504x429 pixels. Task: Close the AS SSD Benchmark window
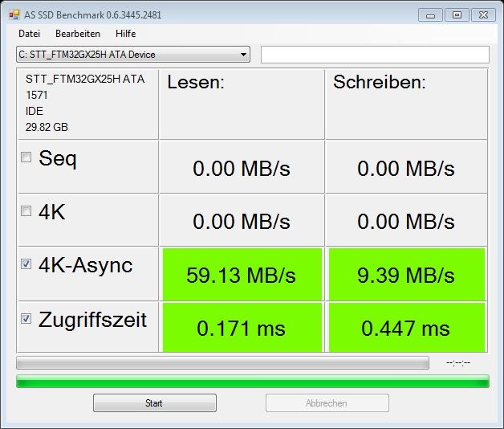pyautogui.click(x=483, y=15)
